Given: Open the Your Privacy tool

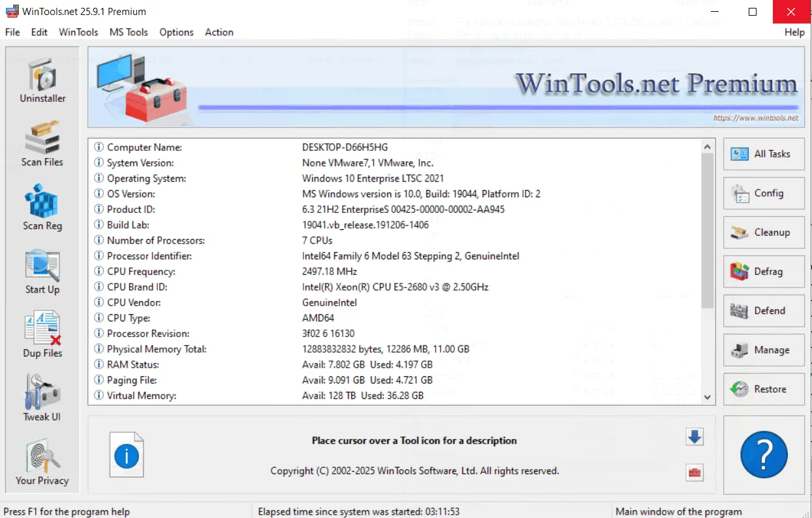Looking at the screenshot, I should click(x=42, y=462).
